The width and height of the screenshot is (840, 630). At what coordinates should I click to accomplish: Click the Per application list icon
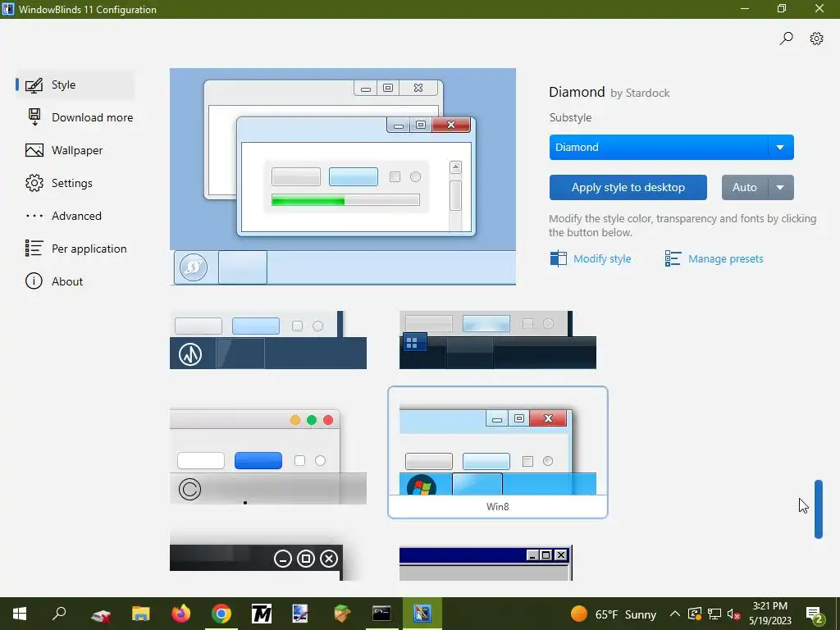(x=34, y=248)
